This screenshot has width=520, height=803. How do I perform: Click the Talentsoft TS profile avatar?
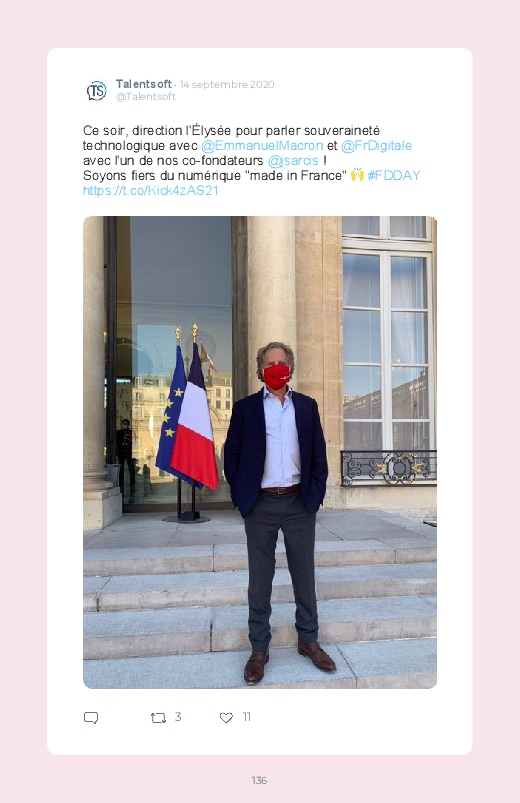[x=96, y=91]
